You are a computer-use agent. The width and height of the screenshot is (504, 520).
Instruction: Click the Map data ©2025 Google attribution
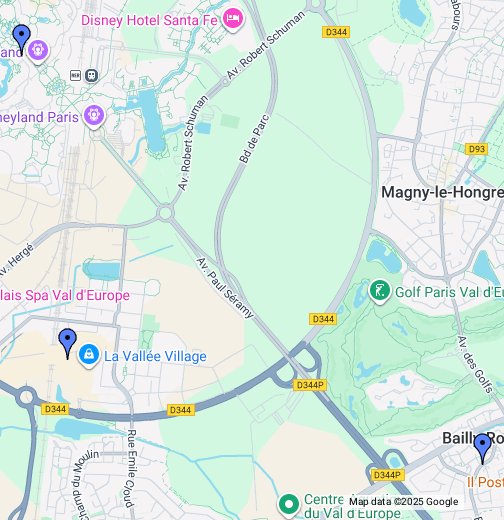tap(404, 501)
